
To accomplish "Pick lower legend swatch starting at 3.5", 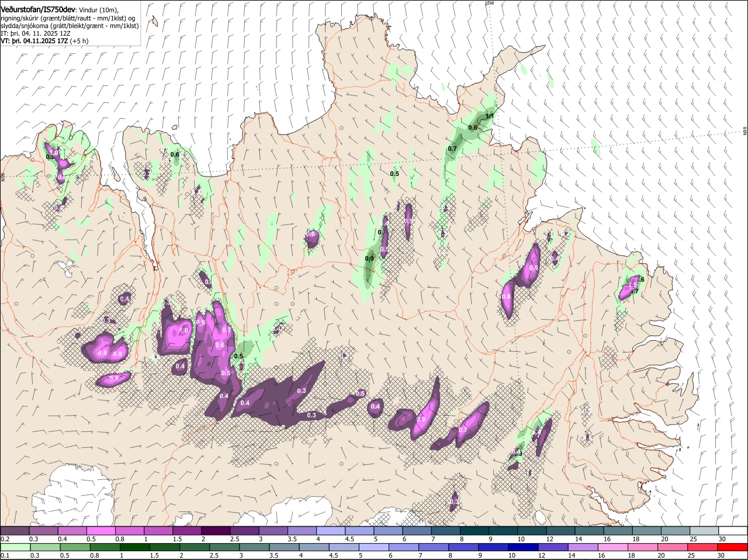I will click(x=285, y=547).
